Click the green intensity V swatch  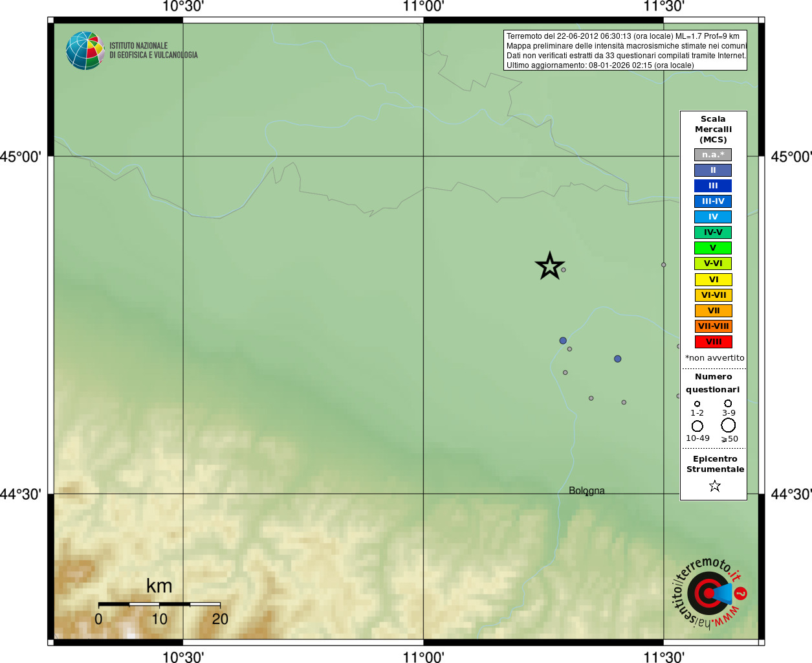pos(713,248)
